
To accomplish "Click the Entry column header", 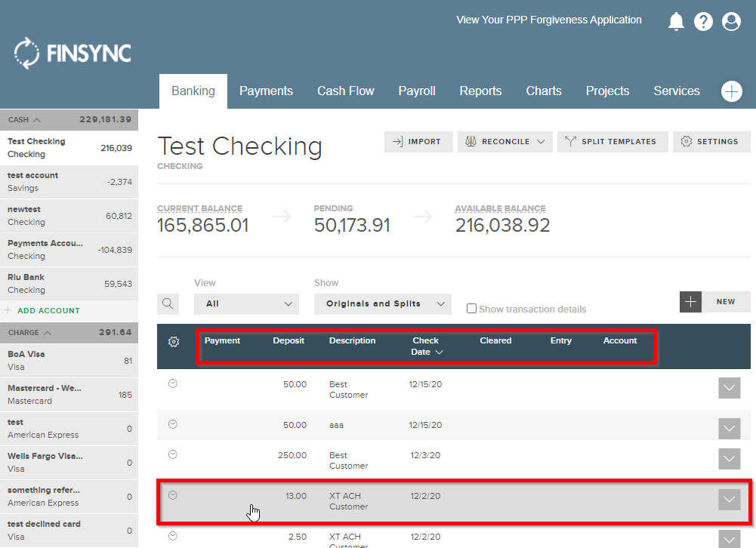I will tap(560, 340).
